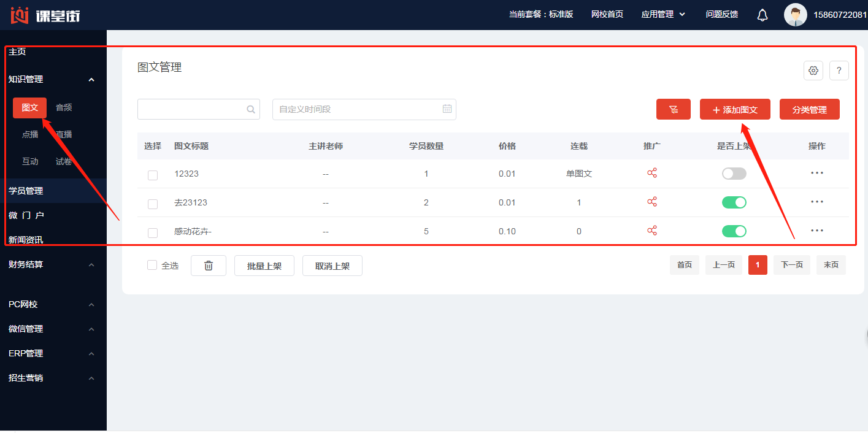Open the more options dots for 去23123

tap(816, 202)
